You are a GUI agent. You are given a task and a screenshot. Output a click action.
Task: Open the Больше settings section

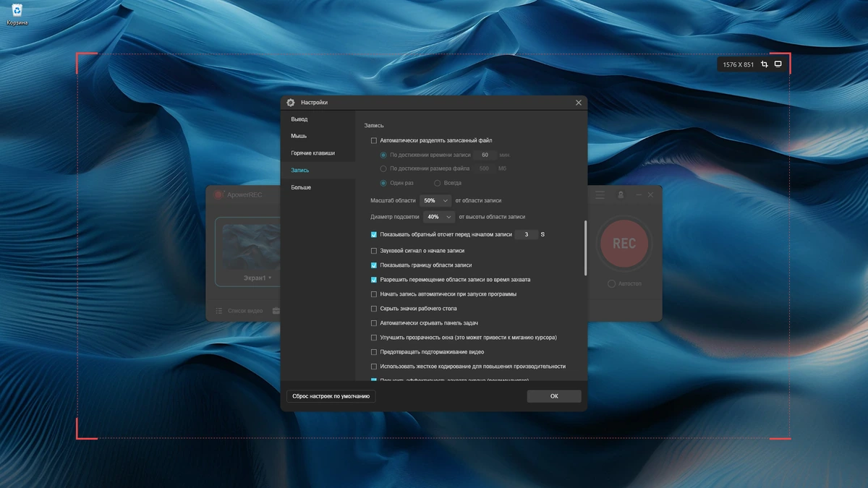tap(301, 187)
